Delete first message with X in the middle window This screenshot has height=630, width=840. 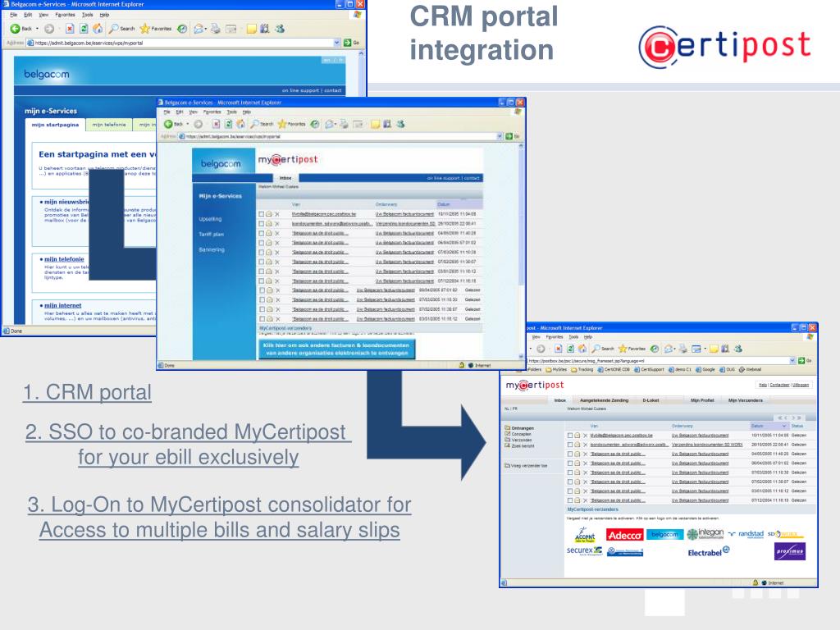pos(277,214)
